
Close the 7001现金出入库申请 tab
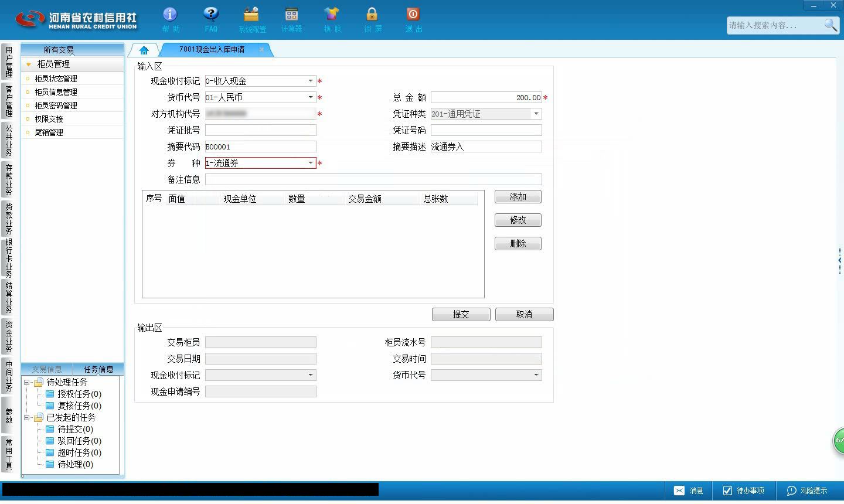pyautogui.click(x=261, y=49)
